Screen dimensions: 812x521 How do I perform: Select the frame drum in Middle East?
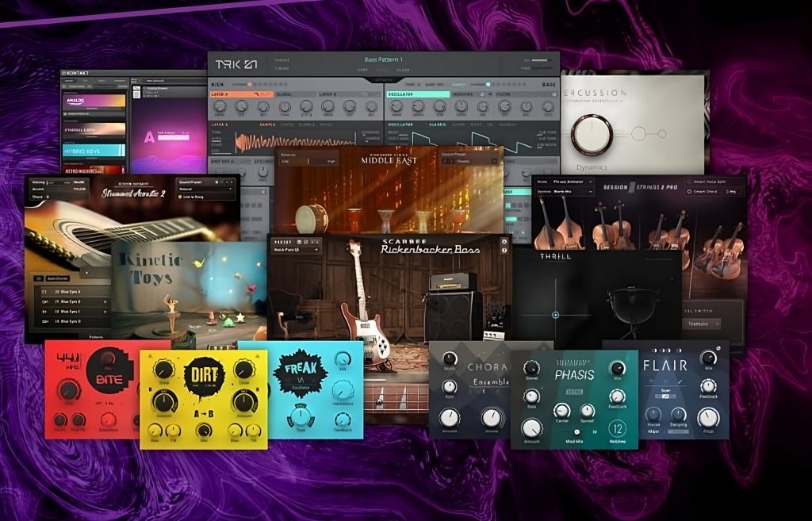click(311, 219)
